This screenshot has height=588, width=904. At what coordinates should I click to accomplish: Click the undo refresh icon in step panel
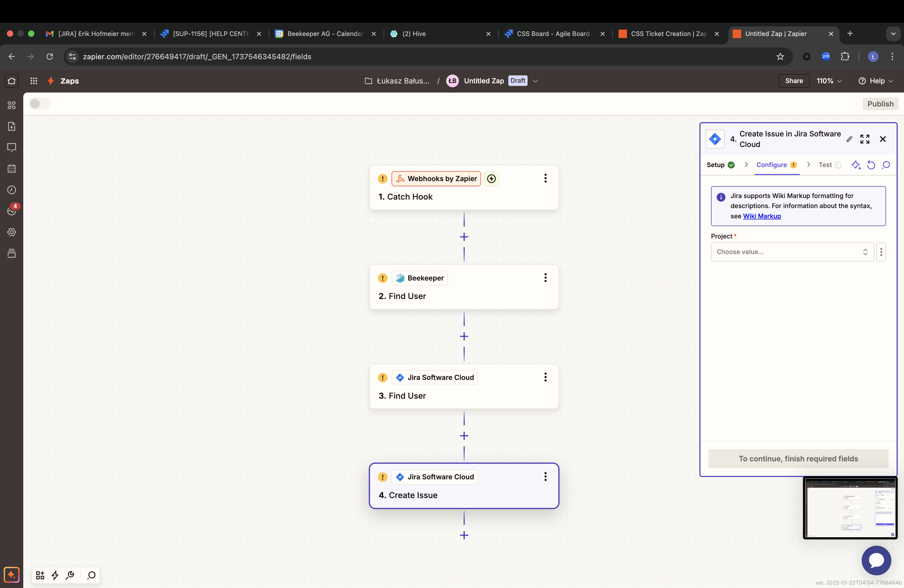tap(871, 165)
